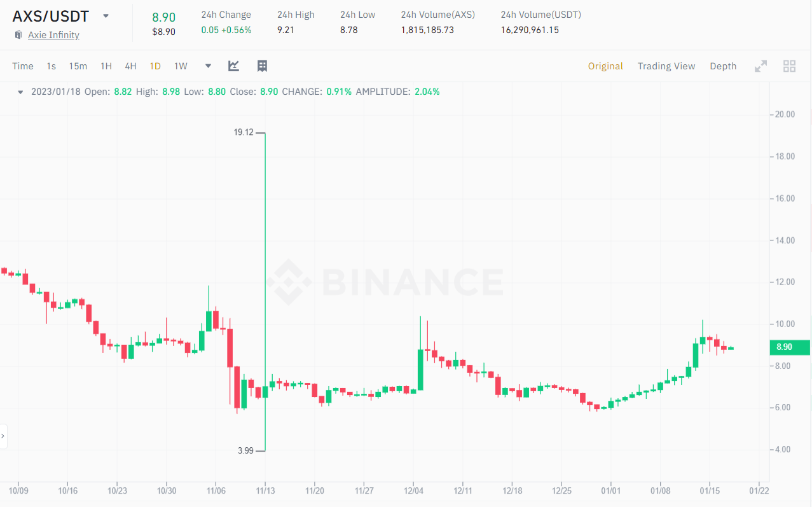Switch to 4H interval

tap(130, 66)
